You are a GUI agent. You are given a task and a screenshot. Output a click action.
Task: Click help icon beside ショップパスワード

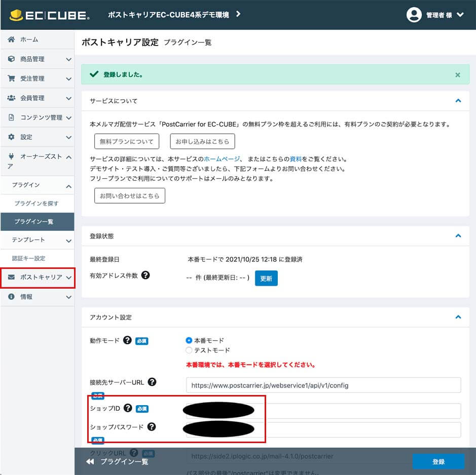click(x=152, y=427)
